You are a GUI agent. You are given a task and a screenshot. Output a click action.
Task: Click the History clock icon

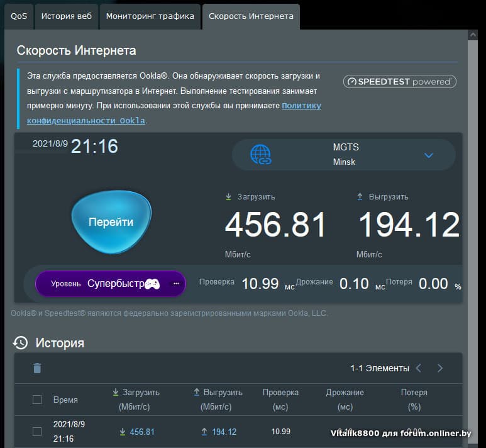point(21,343)
